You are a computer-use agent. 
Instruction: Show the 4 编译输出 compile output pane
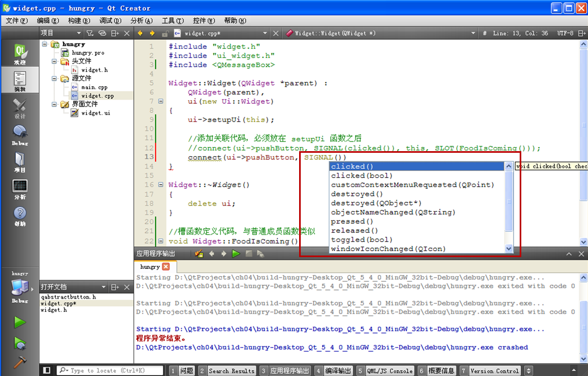click(x=334, y=371)
